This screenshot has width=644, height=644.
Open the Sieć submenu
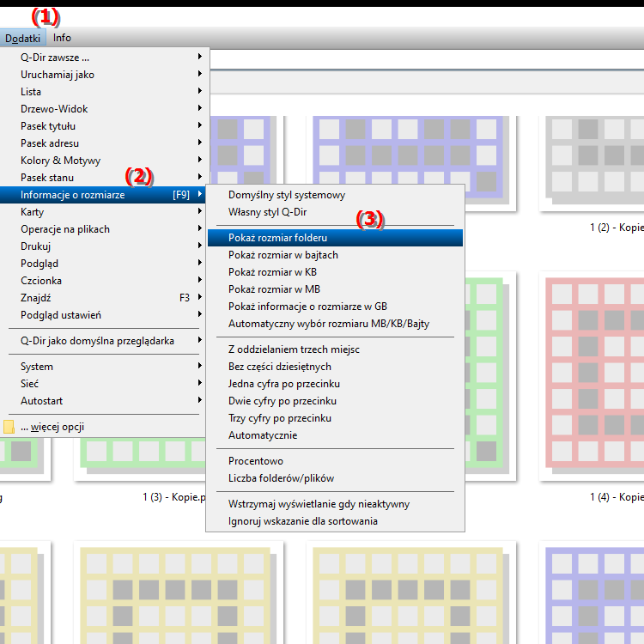point(105,384)
